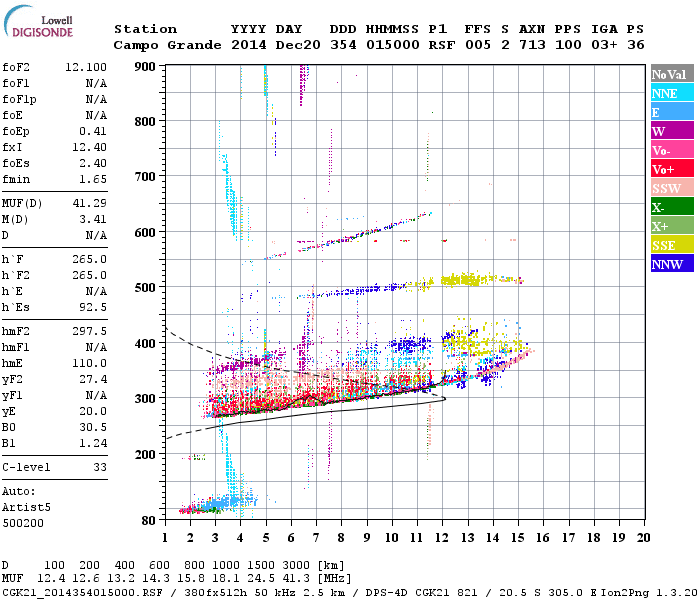
Task: Click the fxI value 12.40
Action: (89, 147)
